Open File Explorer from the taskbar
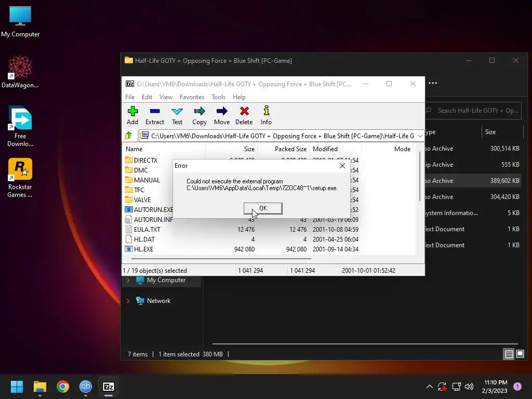532x399 pixels. (x=39, y=387)
